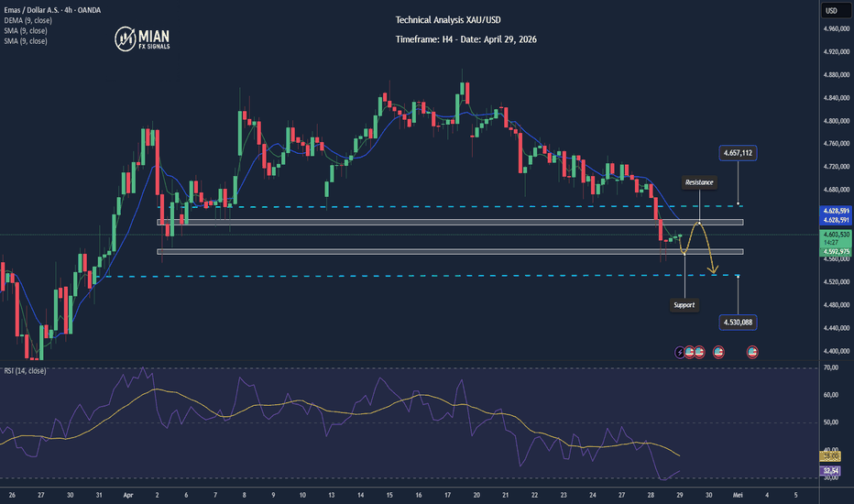Viewport: 854px width, 504px height.
Task: Click the 13 date on the time axis
Action: pyautogui.click(x=331, y=495)
